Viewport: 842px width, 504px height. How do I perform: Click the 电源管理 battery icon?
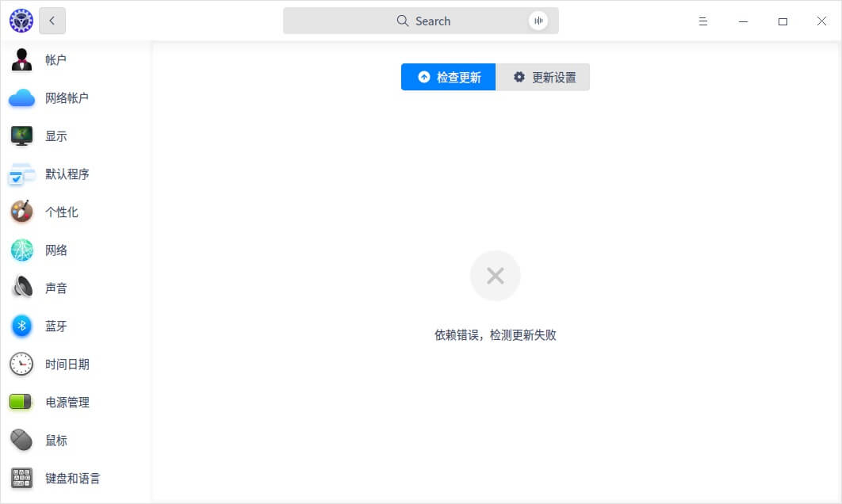coord(21,402)
